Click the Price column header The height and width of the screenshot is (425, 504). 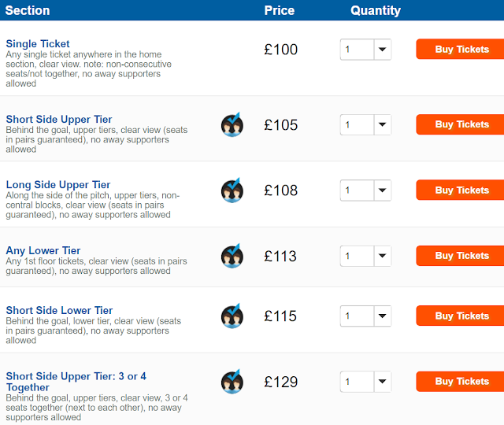(280, 10)
